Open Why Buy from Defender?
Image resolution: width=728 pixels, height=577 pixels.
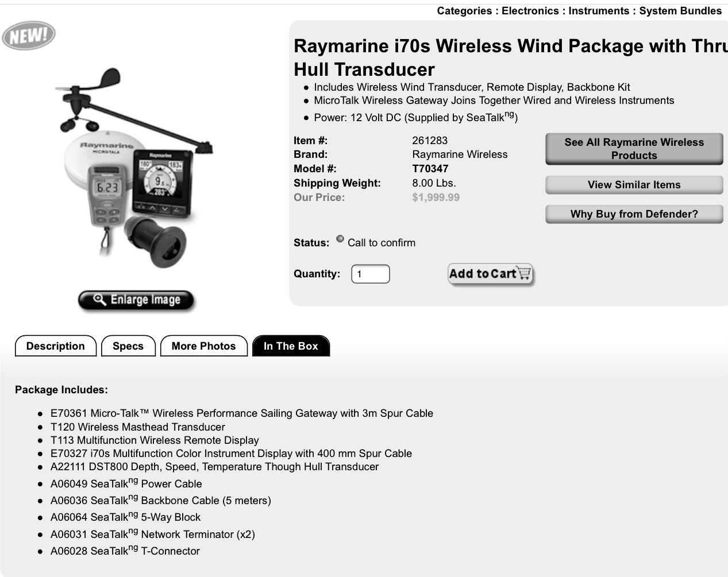point(634,214)
